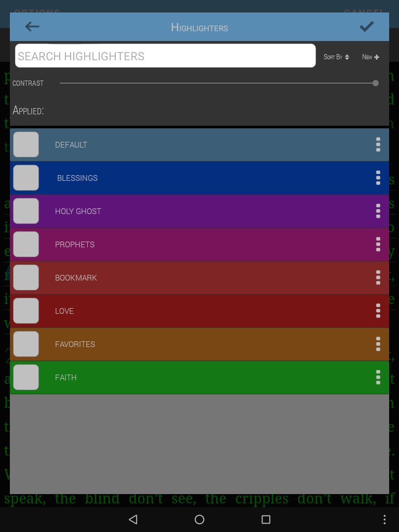Open the Default highlighter's three-dot menu
The width and height of the screenshot is (399, 532).
tap(378, 144)
